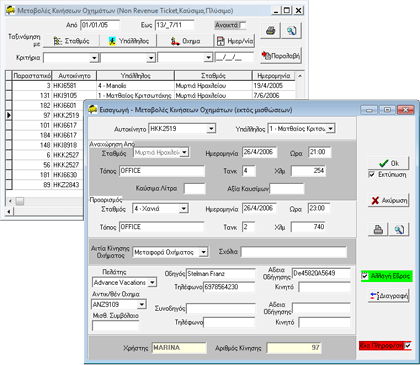Click the Αυτοκίνητο column header
This screenshot has width=420, height=365.
click(74, 76)
